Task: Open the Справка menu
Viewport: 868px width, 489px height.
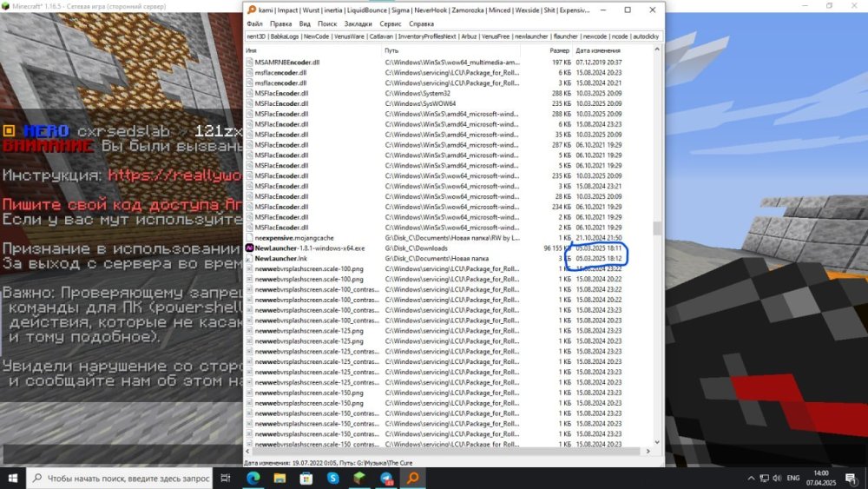Action: click(x=421, y=23)
